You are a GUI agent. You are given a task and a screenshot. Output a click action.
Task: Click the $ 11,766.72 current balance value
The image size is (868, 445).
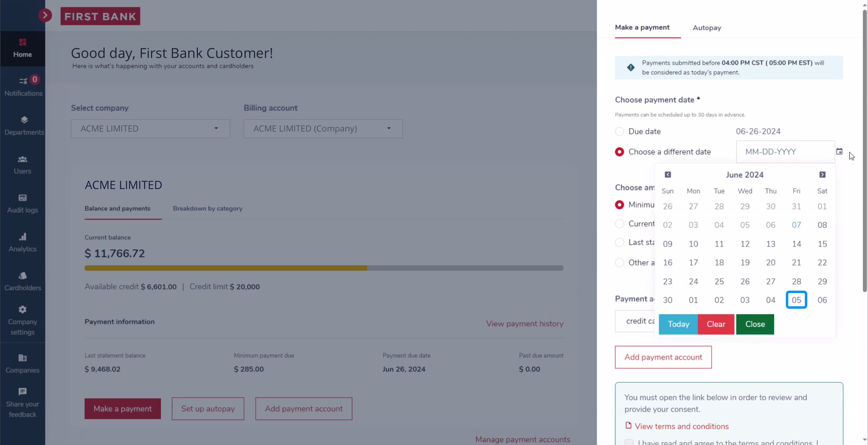click(x=115, y=253)
